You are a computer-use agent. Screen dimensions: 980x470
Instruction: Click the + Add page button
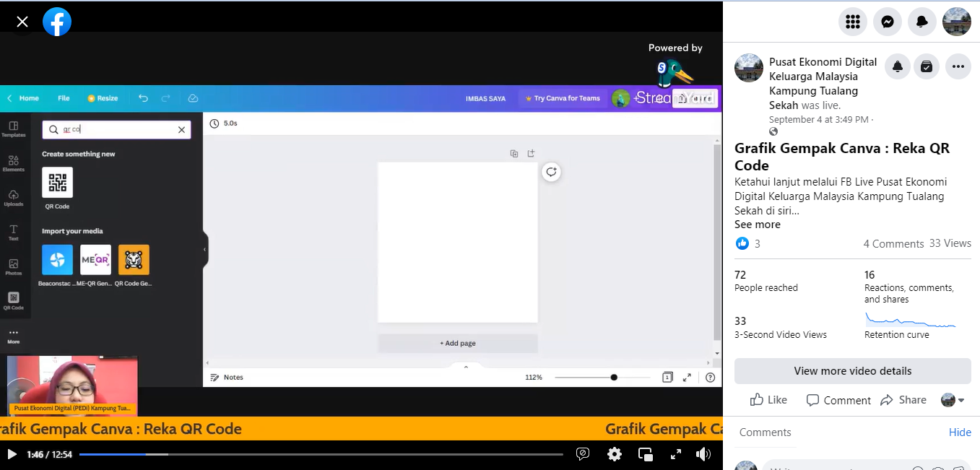click(458, 343)
